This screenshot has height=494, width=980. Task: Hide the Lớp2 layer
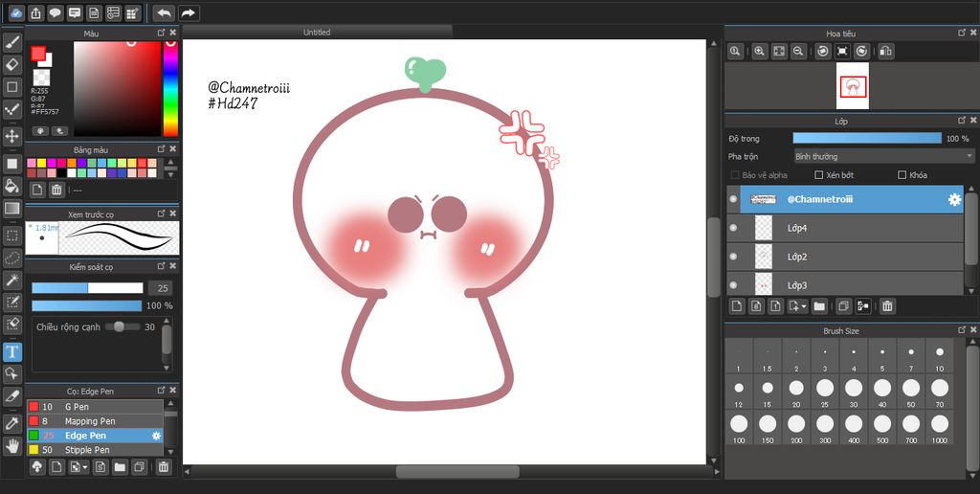734,257
